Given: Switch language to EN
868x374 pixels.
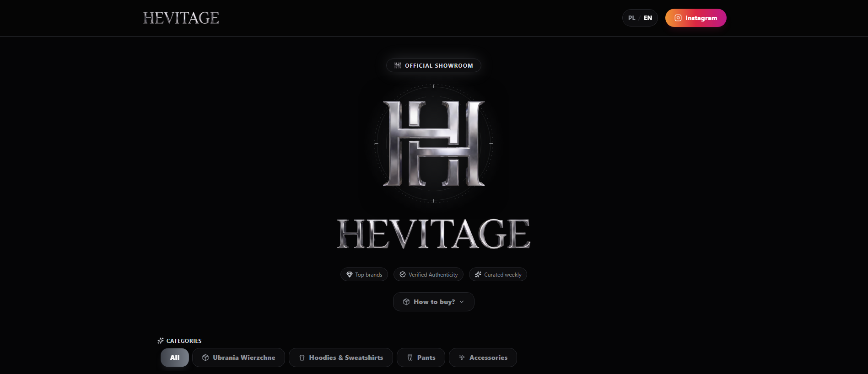Looking at the screenshot, I should [x=648, y=18].
